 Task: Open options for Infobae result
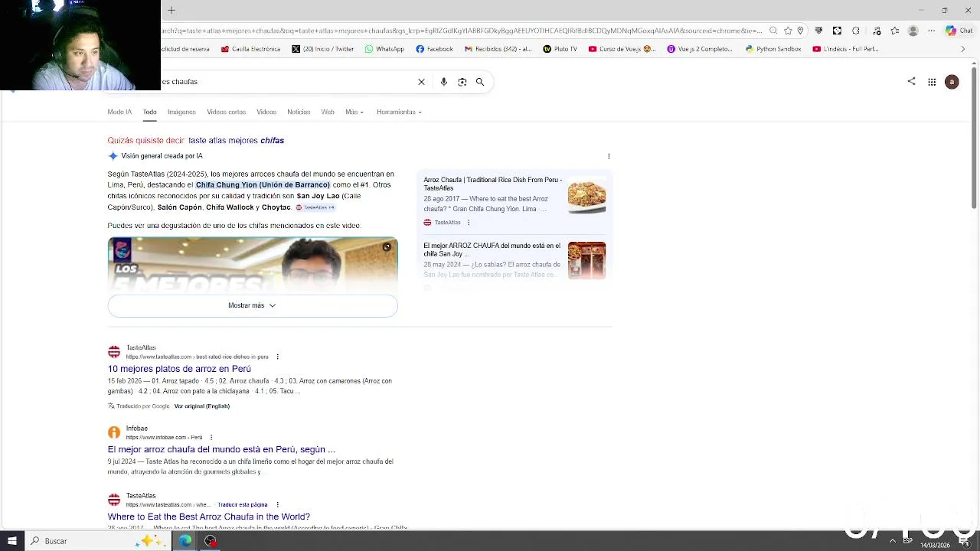(211, 437)
